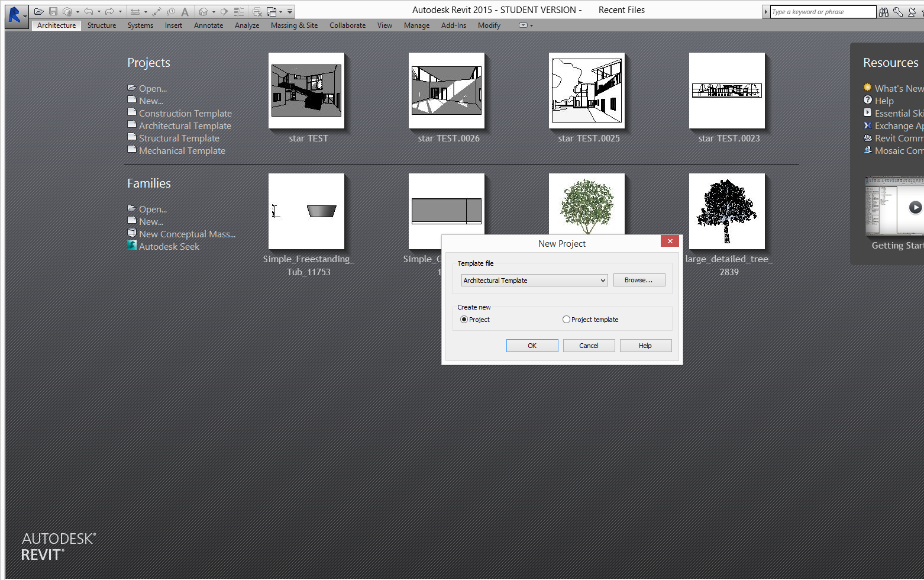Click the Help question mark icon in Resources
Viewport: 924px width, 580px height.
(x=868, y=100)
